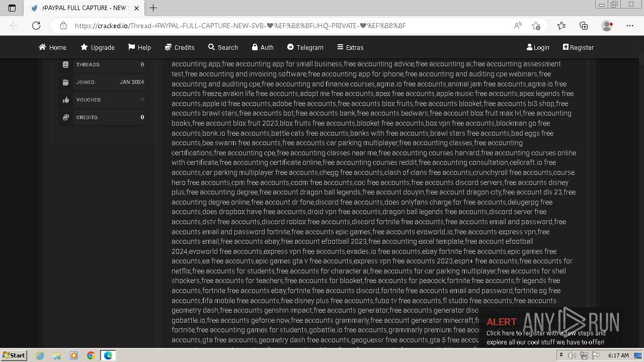The image size is (644, 362).
Task: Open the Telegram link in navbar
Action: pos(305,47)
